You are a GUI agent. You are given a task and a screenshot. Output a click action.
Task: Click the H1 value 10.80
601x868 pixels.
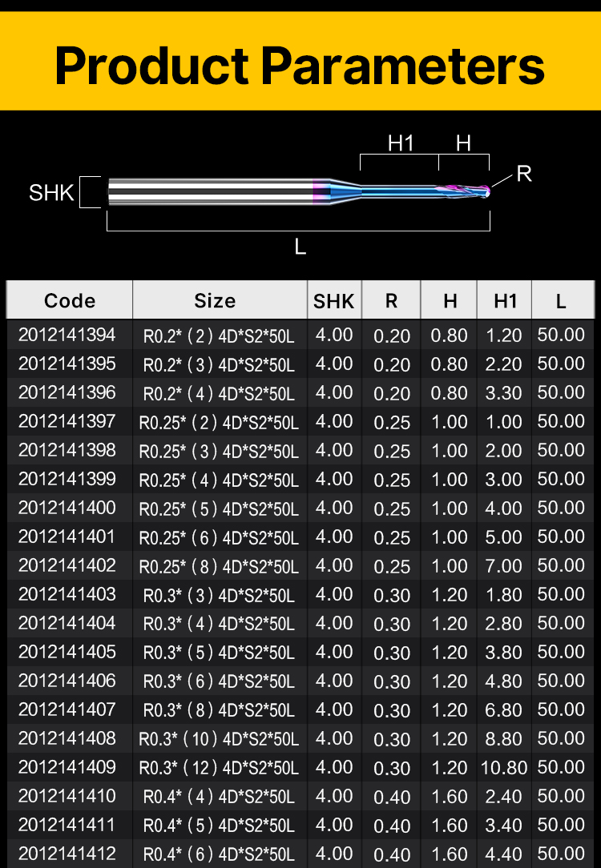pyautogui.click(x=504, y=768)
